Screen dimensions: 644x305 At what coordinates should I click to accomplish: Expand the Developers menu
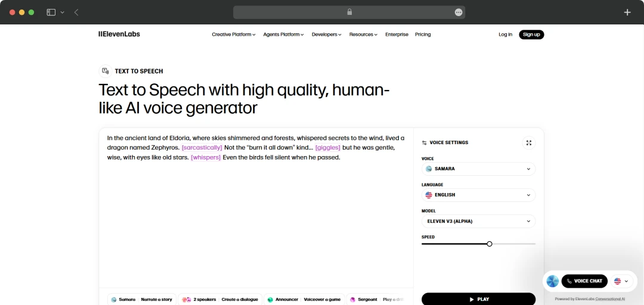[327, 35]
